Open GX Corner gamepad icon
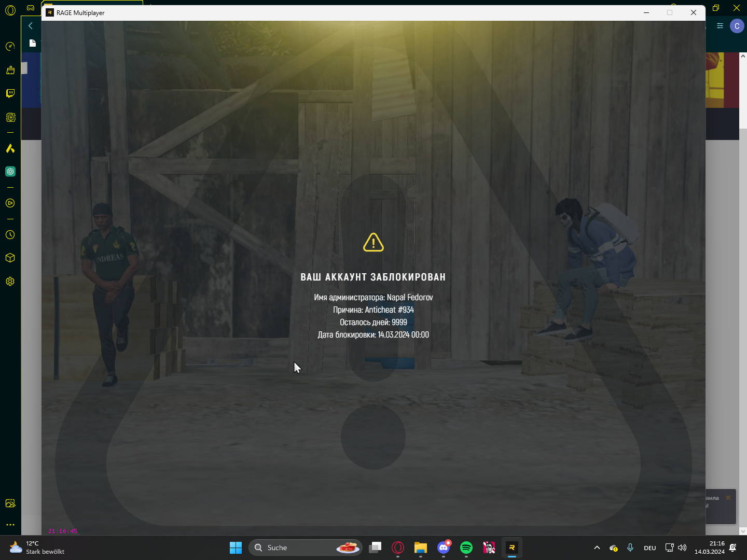Image resolution: width=747 pixels, height=560 pixels. [x=31, y=8]
